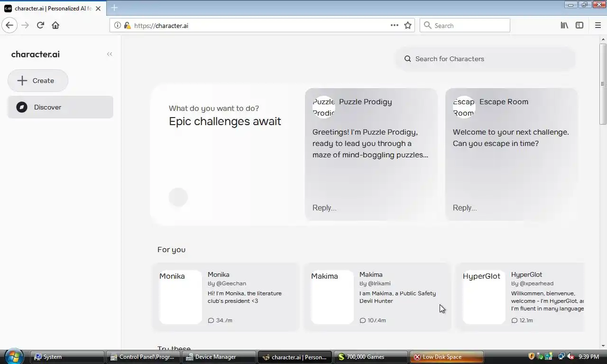Viewport: 607px width, 364px height.
Task: Click the network icon in system tray
Action: pyautogui.click(x=561, y=356)
